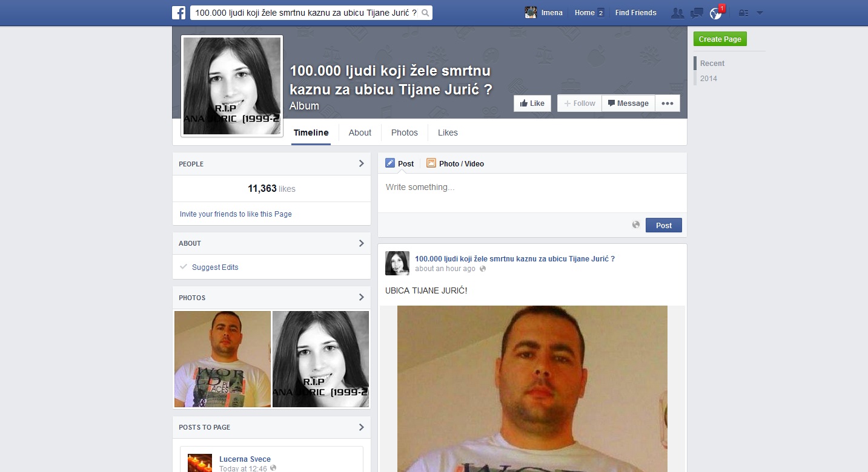Open the notifications globe icon
868x472 pixels.
point(716,13)
